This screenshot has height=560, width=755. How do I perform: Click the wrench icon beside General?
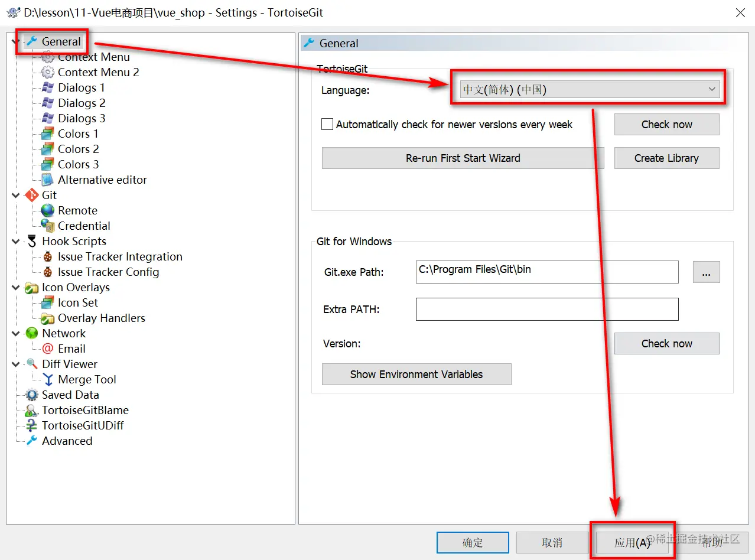pos(32,41)
